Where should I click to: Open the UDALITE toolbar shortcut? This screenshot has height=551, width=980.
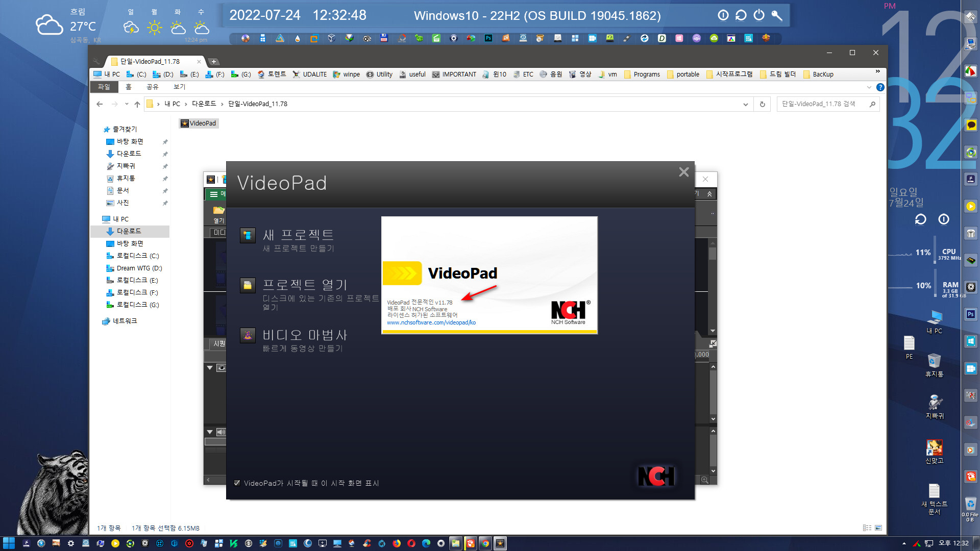click(309, 74)
